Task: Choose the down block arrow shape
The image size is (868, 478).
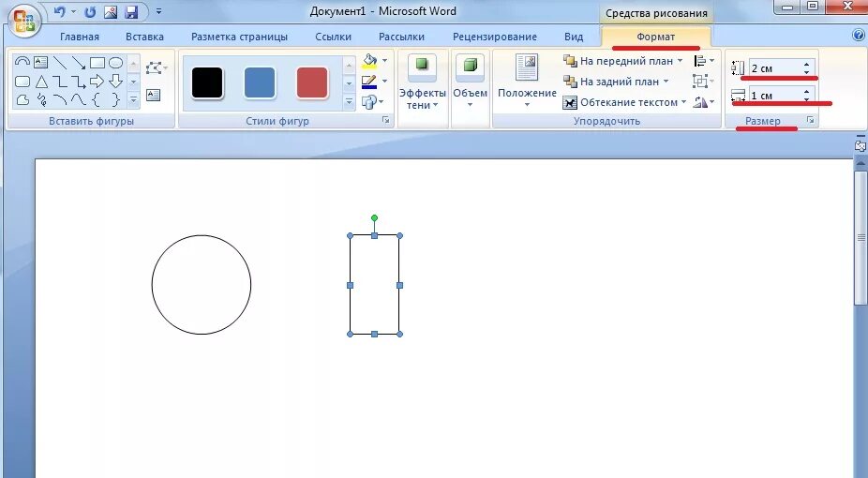Action: pyautogui.click(x=115, y=82)
